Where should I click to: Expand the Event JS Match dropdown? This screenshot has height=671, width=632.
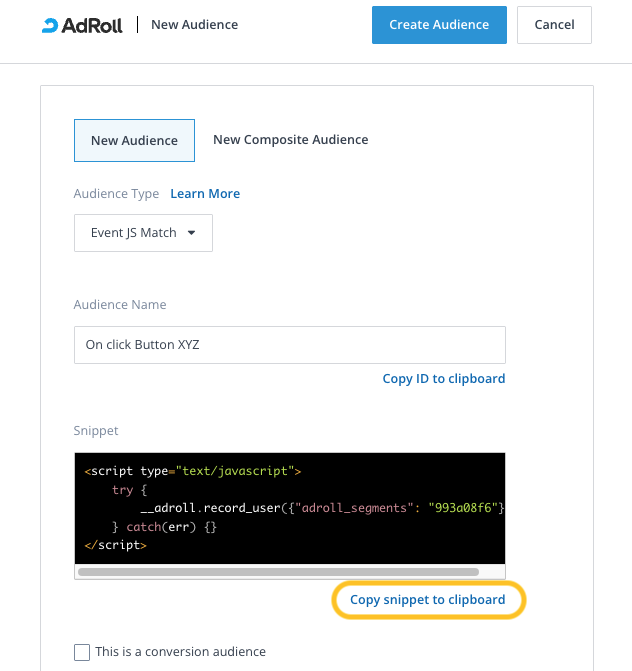pyautogui.click(x=143, y=233)
